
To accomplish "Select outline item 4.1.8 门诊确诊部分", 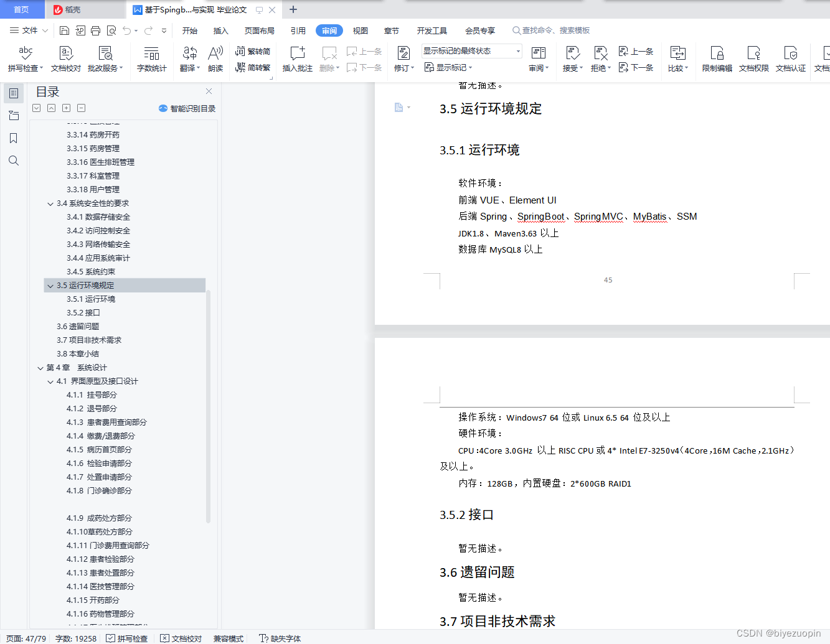I will click(x=99, y=491).
